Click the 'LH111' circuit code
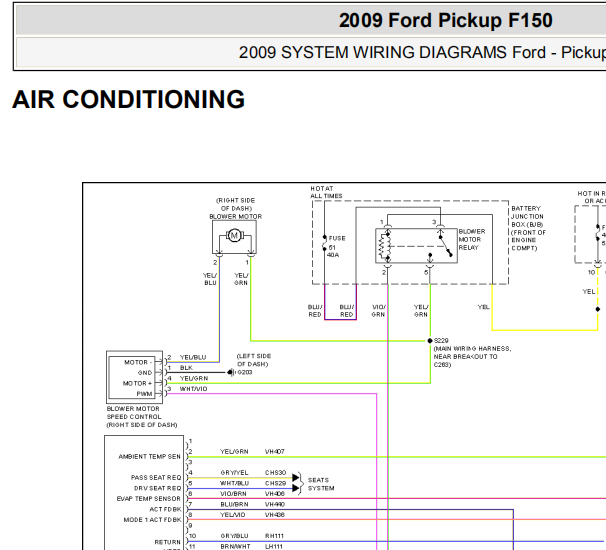 tap(274, 547)
